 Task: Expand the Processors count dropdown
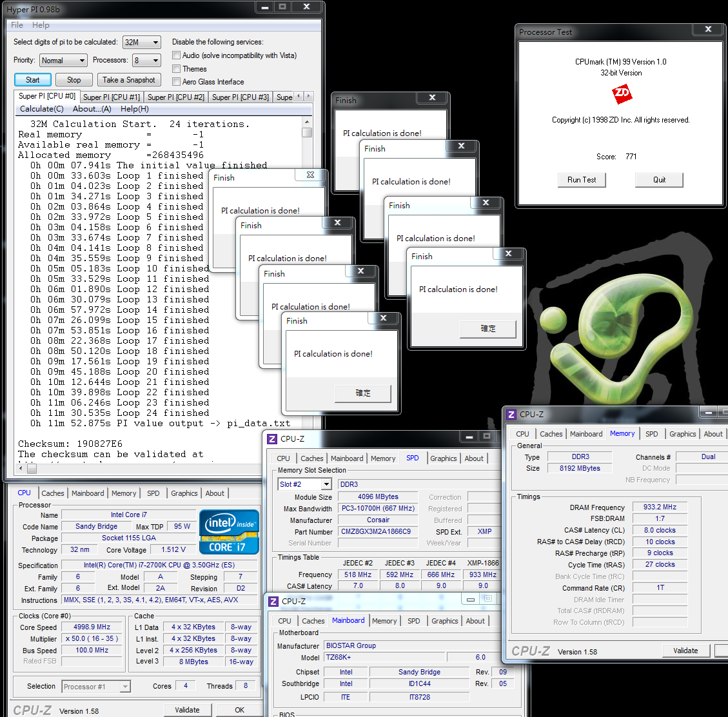pos(146,61)
